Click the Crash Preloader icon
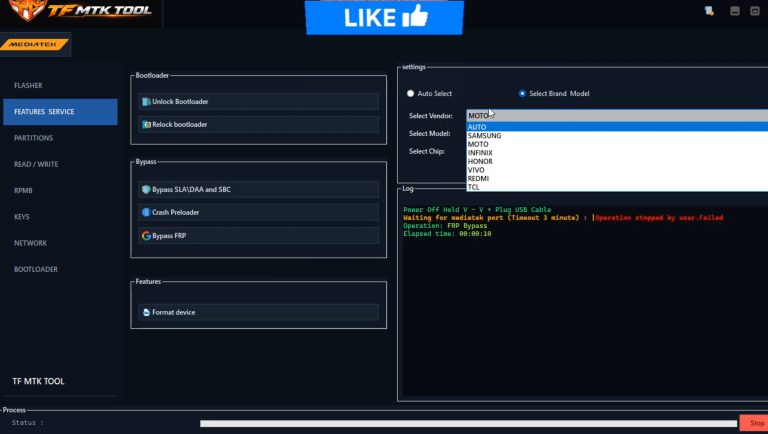This screenshot has width=768, height=434. [x=146, y=213]
